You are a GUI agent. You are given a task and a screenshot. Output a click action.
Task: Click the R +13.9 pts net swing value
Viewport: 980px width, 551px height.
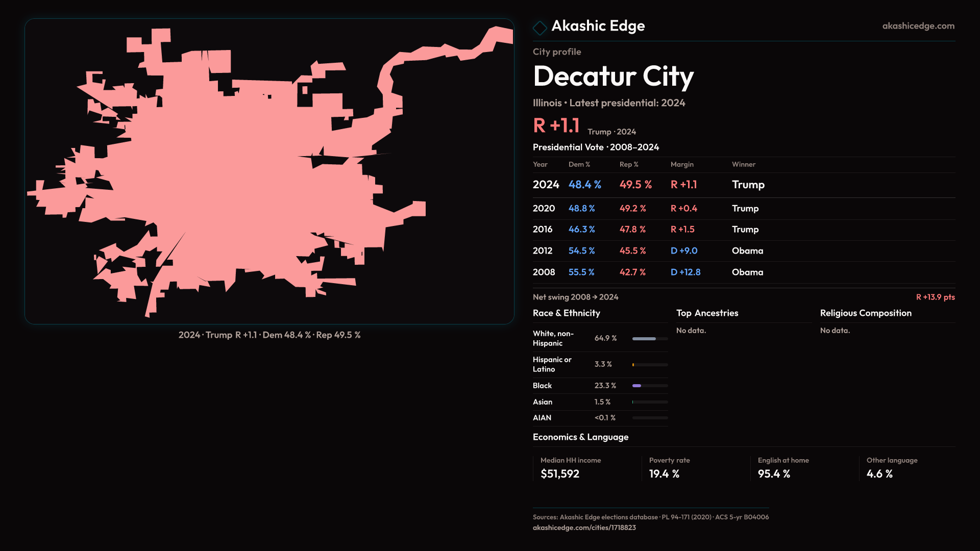(x=935, y=297)
